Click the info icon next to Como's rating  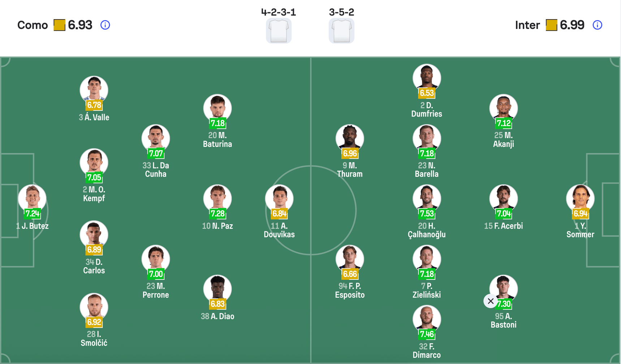[x=105, y=25]
